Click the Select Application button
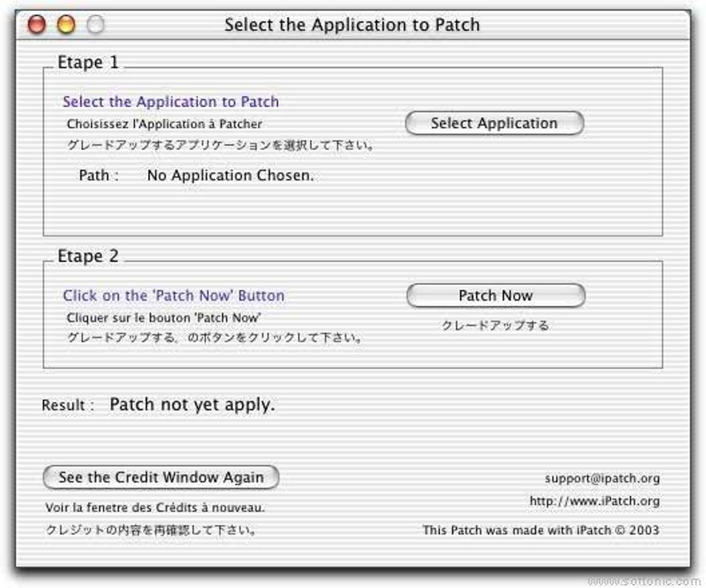 [494, 124]
